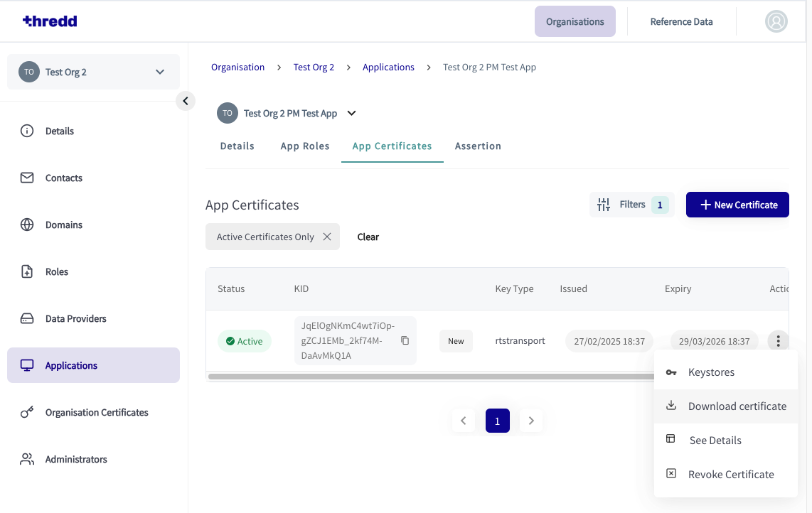Clear all applied filters
812x513 pixels.
[x=368, y=237]
